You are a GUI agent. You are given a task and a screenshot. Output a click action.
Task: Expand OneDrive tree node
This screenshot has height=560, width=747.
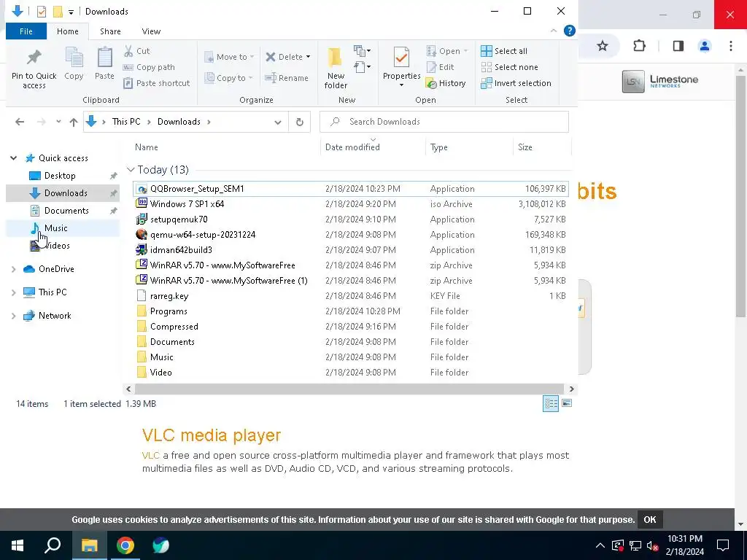tap(14, 269)
